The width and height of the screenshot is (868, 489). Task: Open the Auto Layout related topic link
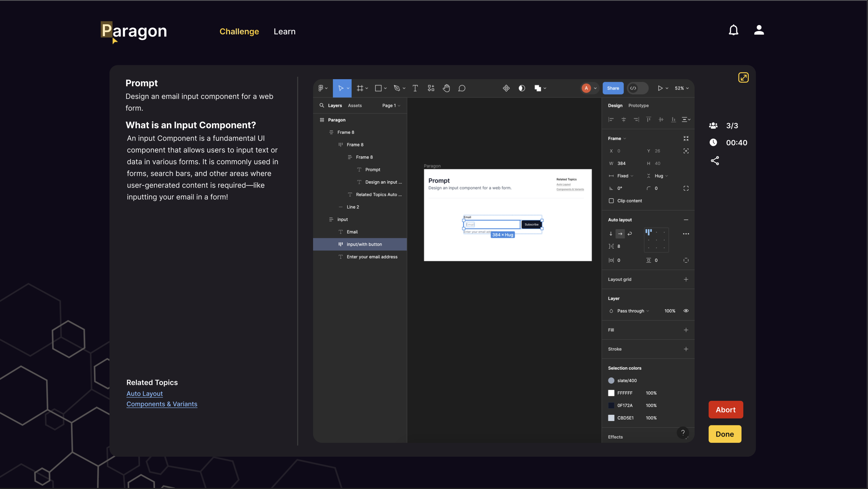(x=145, y=393)
